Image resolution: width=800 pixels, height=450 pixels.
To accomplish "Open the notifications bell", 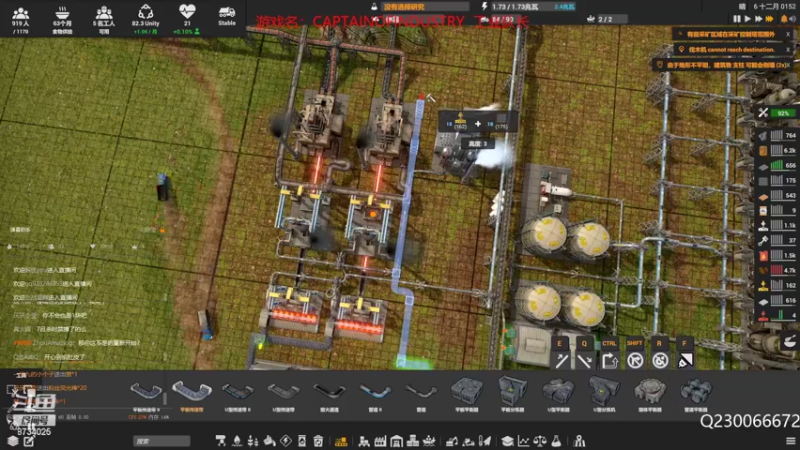I will 784,19.
